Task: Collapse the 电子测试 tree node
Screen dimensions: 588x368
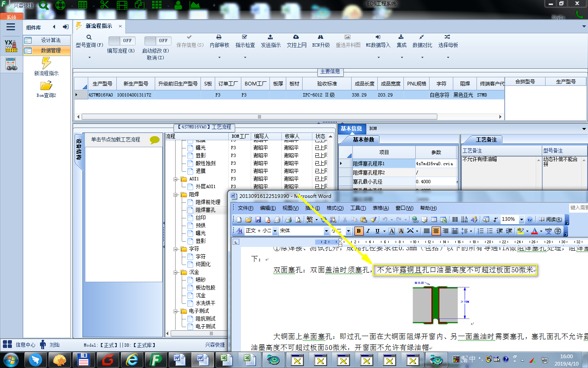Action: [176, 311]
